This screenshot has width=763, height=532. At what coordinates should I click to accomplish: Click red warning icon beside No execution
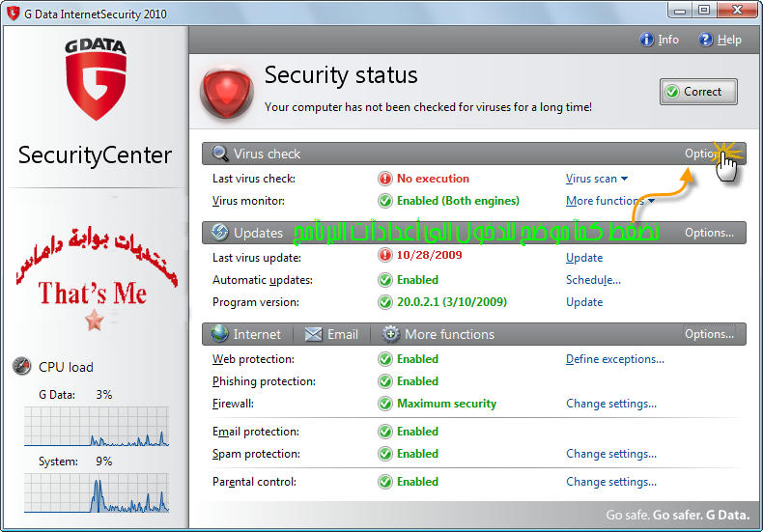click(x=385, y=179)
